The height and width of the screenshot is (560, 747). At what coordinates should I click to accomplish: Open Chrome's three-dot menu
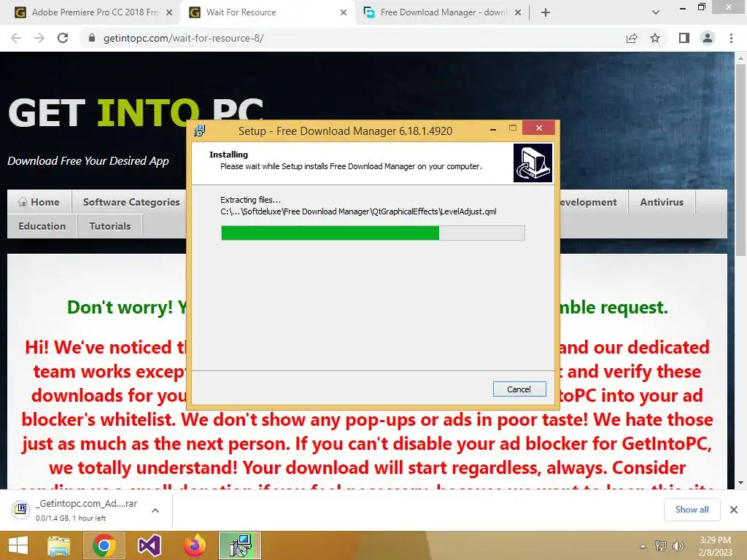[731, 38]
